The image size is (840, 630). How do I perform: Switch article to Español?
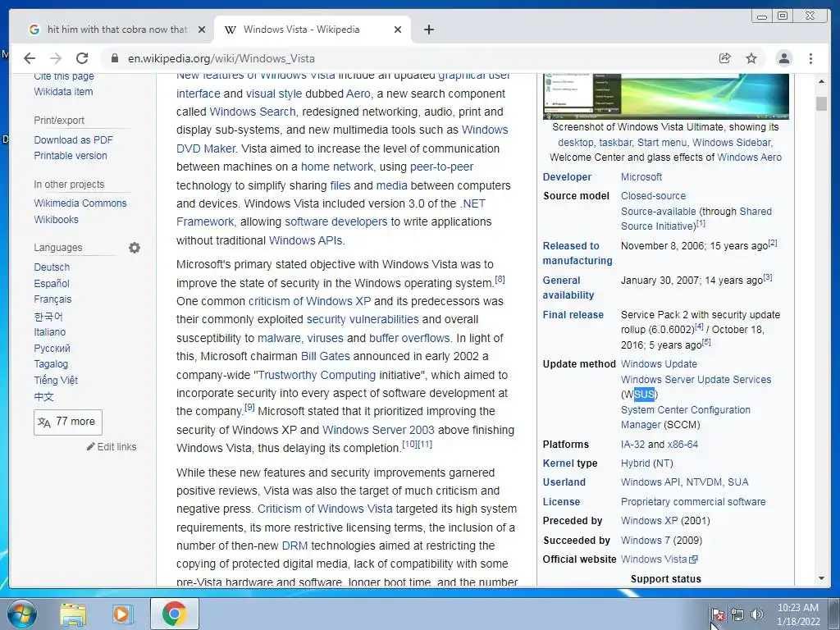(x=52, y=283)
